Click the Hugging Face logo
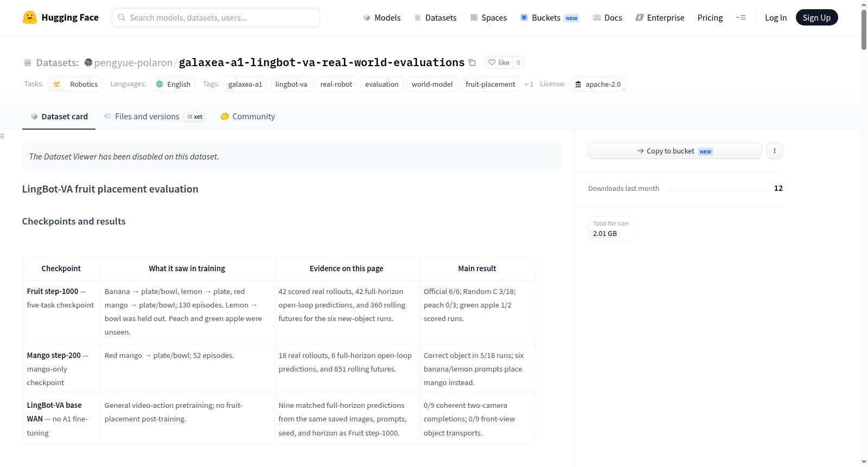868x467 pixels. tap(60, 17)
